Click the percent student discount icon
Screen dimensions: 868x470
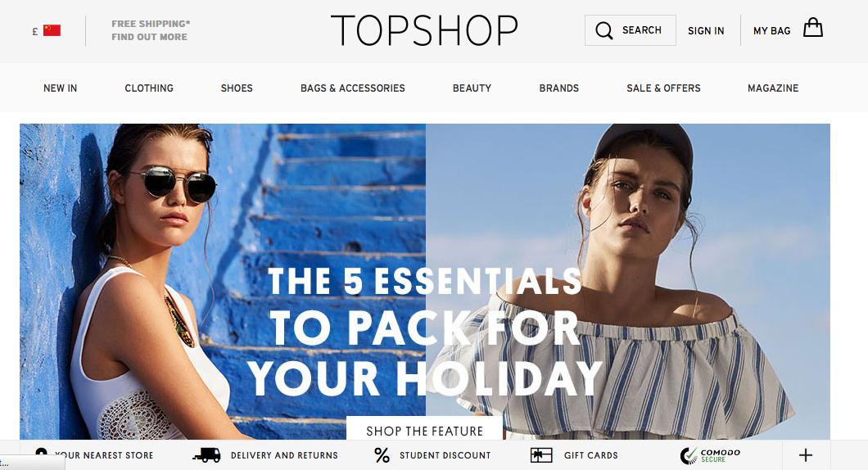[382, 455]
